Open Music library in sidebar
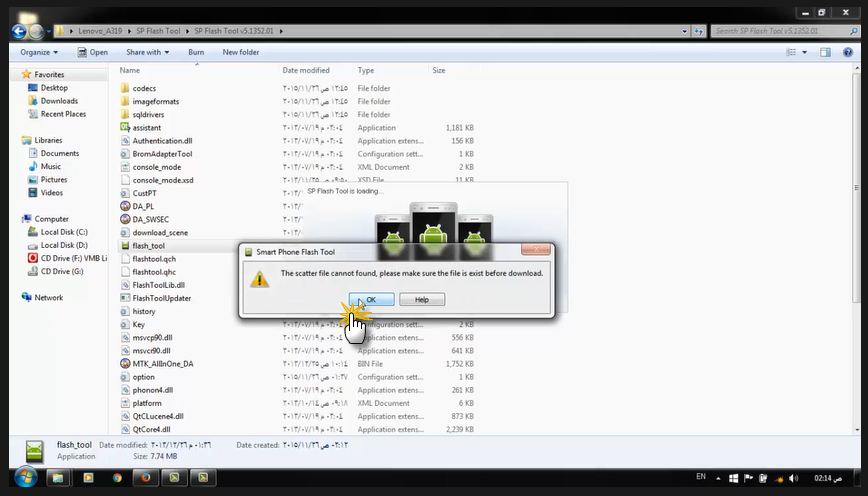 click(50, 167)
